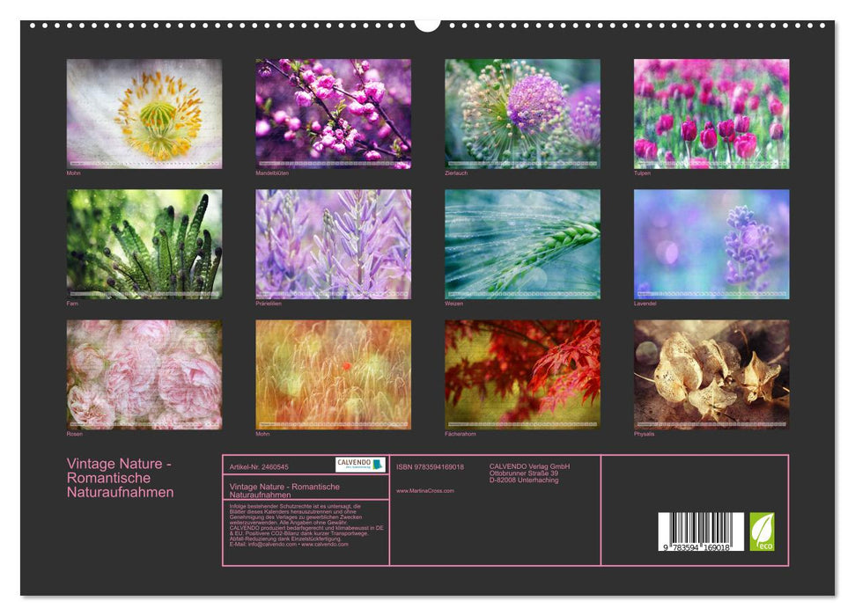Viewport: 855px width, 616px height.
Task: Open the pink almond blossom thumbnail
Action: [333, 114]
